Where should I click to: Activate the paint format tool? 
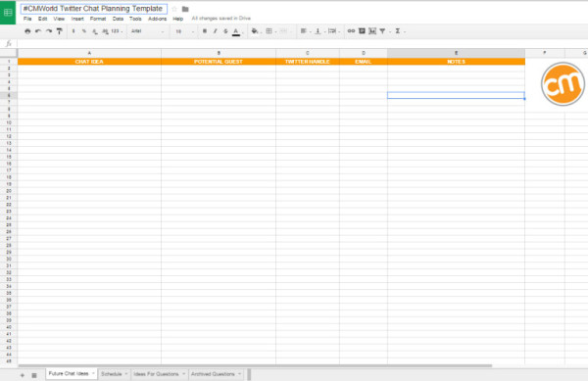coord(59,31)
